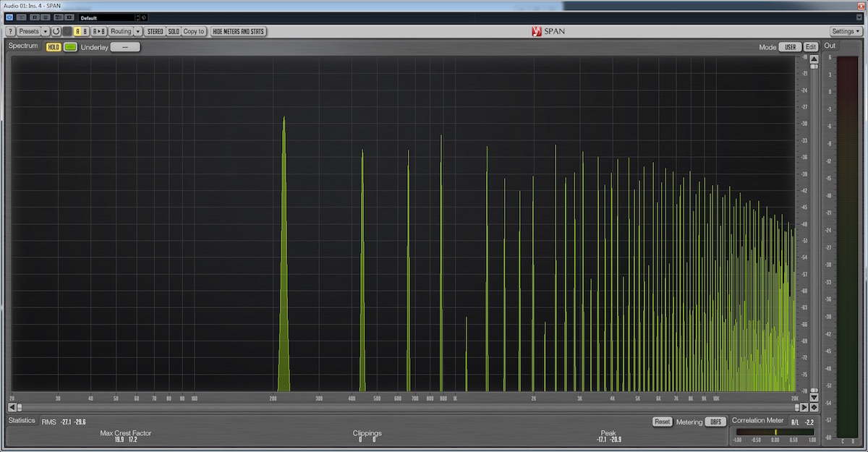Reset the statistics with Reset button

[662, 422]
